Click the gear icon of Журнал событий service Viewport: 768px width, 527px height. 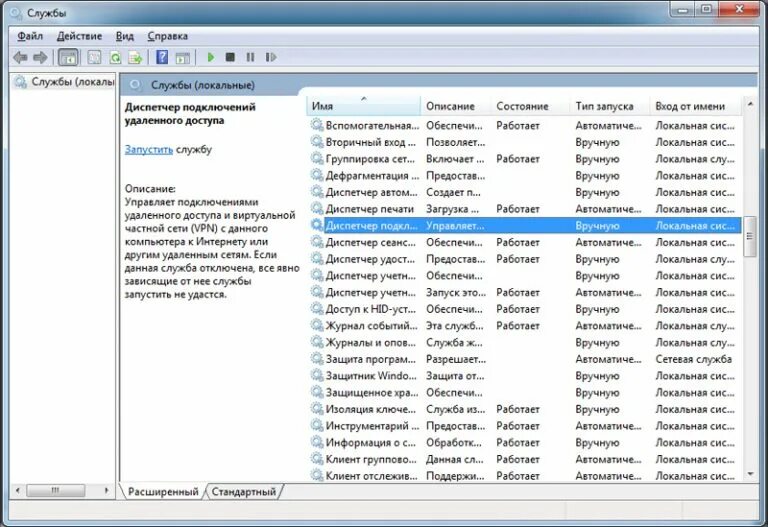[x=317, y=325]
